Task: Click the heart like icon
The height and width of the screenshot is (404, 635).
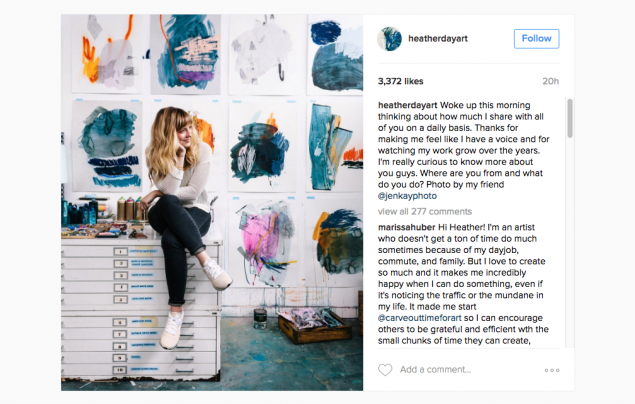Action: tap(385, 370)
